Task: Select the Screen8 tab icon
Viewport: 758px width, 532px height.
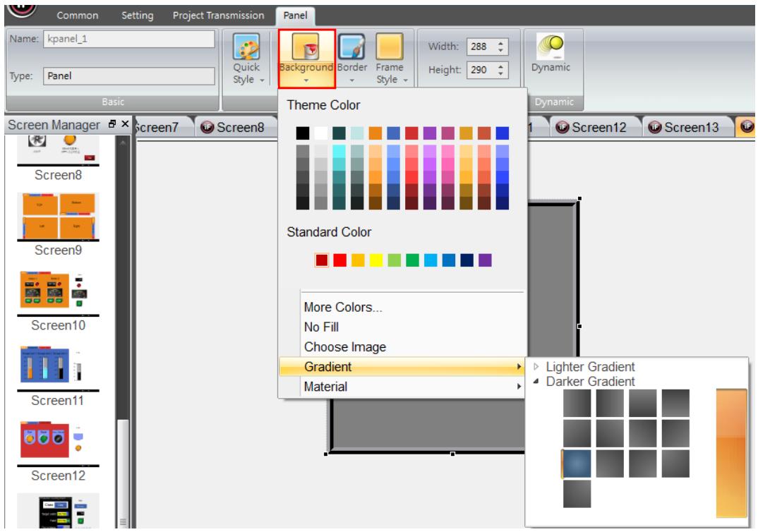Action: coord(207,127)
